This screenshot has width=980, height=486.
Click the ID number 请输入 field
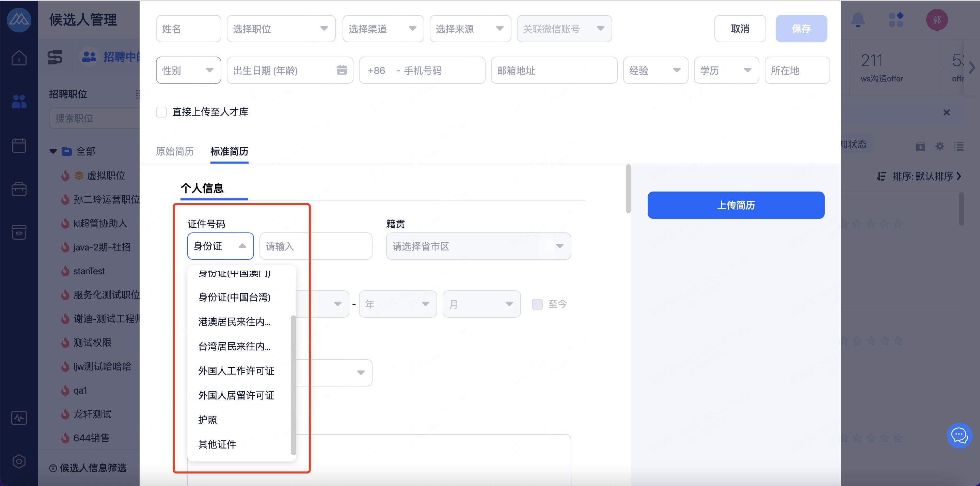coord(316,246)
